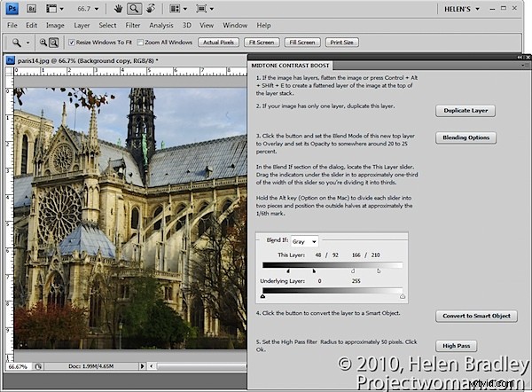Click the Duplicate Layer button
This screenshot has height=392, width=532.
tap(465, 111)
